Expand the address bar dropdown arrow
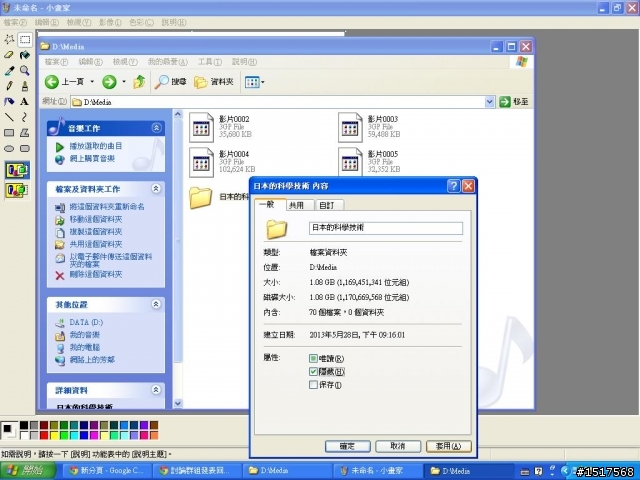 click(x=490, y=102)
